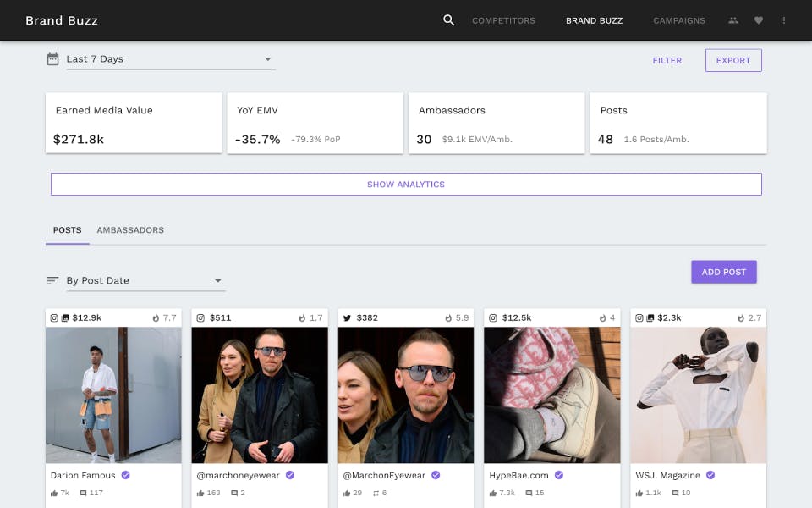Click the calendar icon beside Last 7 Days

click(52, 59)
